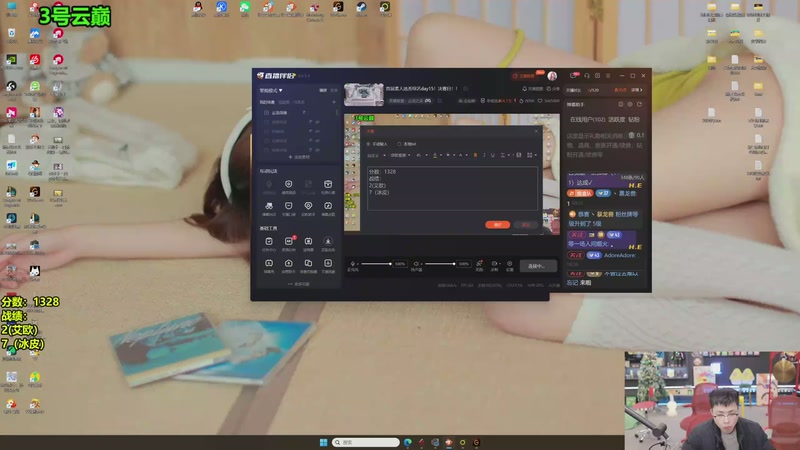Open the hamburger menu in title bar
800x450 pixels.
click(608, 76)
